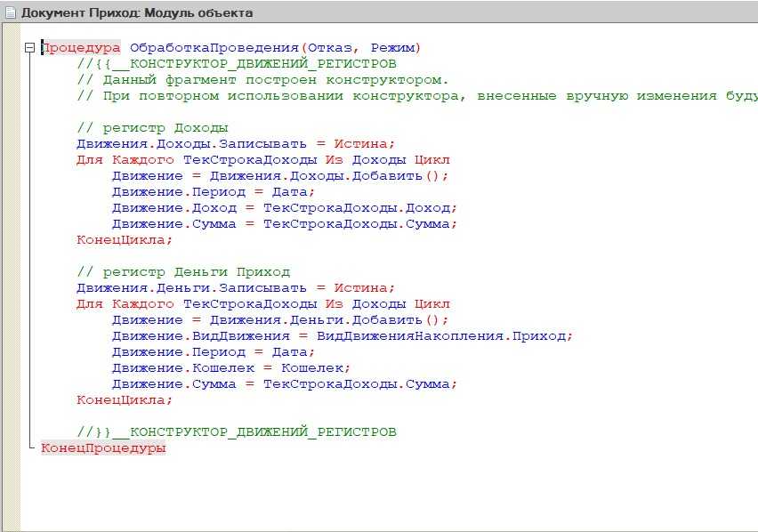758x532 pixels.
Task: Click the ВидДвиженияНакопления.Приход assignment line
Action: click(343, 336)
